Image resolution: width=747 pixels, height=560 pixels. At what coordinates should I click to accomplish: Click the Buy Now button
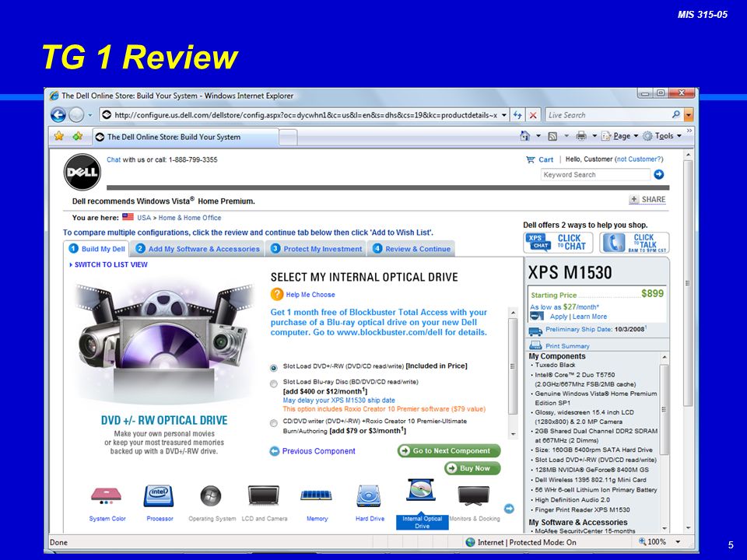tap(472, 468)
